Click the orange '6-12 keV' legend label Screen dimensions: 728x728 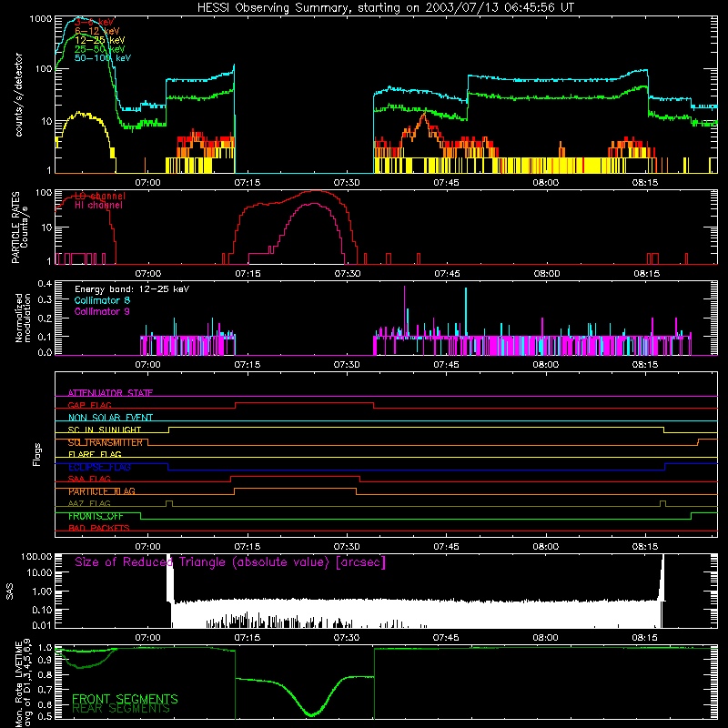coord(97,31)
